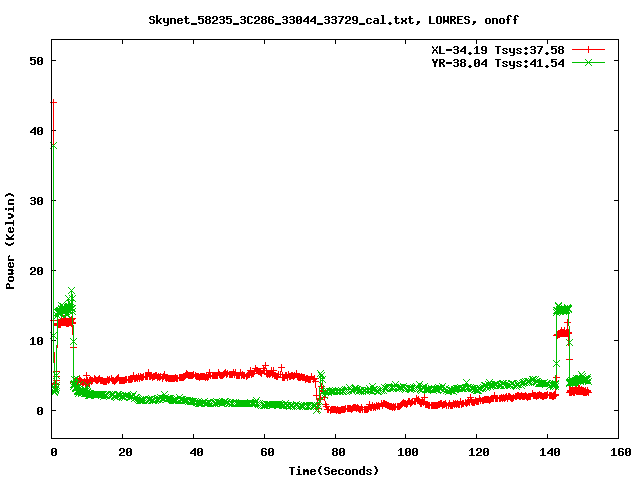Click the y-axis tick label 30

pos(36,201)
